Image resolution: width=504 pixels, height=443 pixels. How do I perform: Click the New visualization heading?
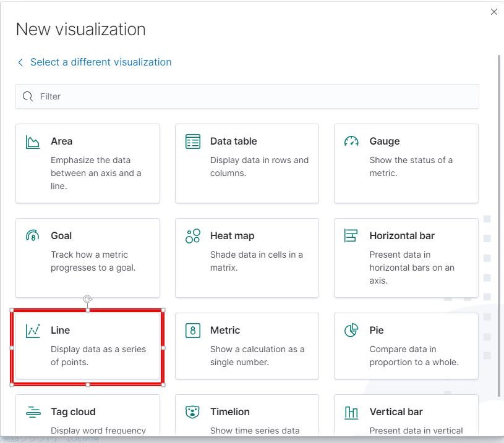pyautogui.click(x=80, y=29)
